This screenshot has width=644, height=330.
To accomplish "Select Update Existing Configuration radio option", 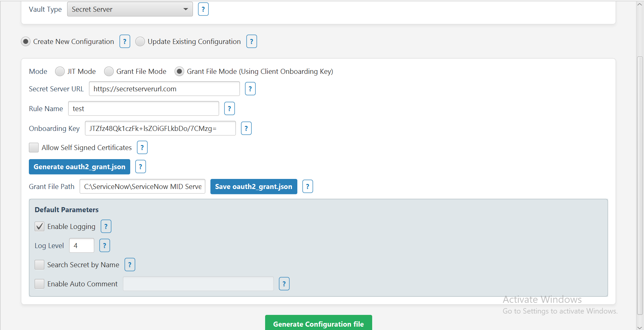I will 140,42.
